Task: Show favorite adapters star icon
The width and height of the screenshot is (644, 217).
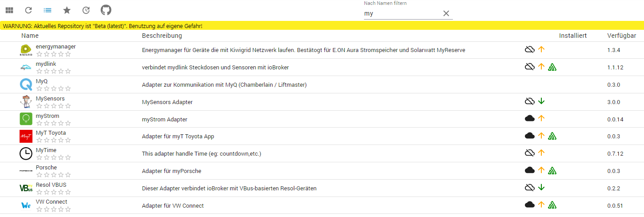Action: tap(67, 10)
